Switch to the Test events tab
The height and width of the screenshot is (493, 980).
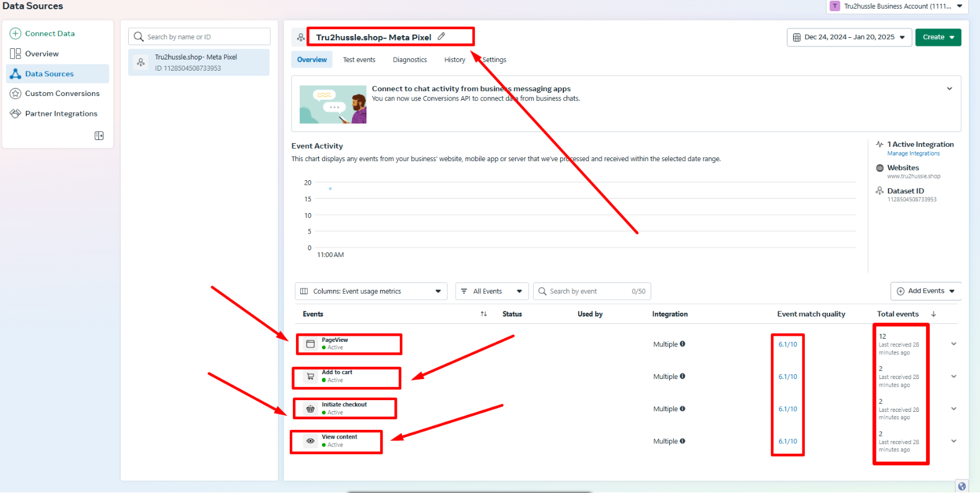click(x=359, y=60)
